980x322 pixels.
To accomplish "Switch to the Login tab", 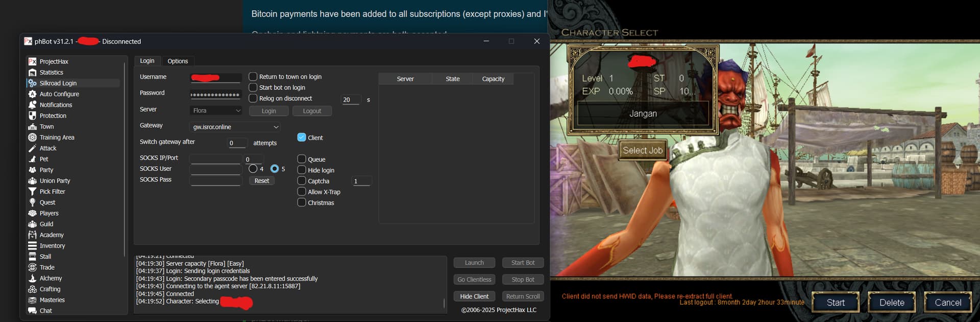I will point(147,61).
